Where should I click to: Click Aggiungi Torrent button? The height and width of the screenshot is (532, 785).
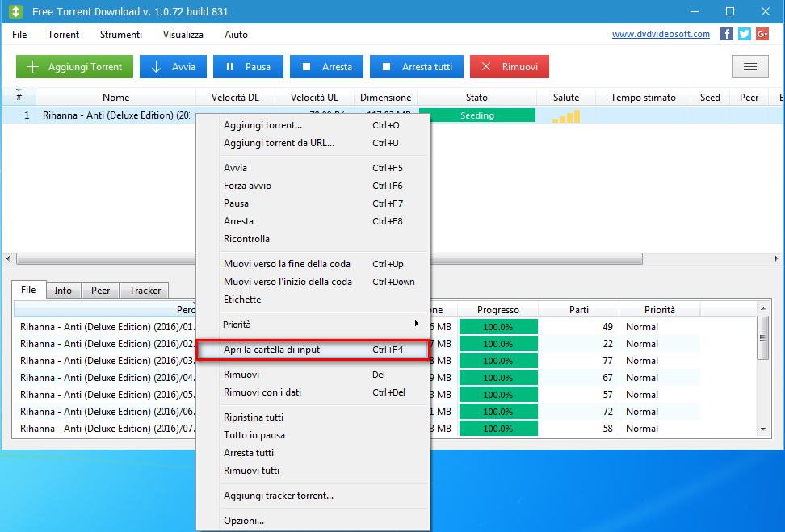(74, 66)
